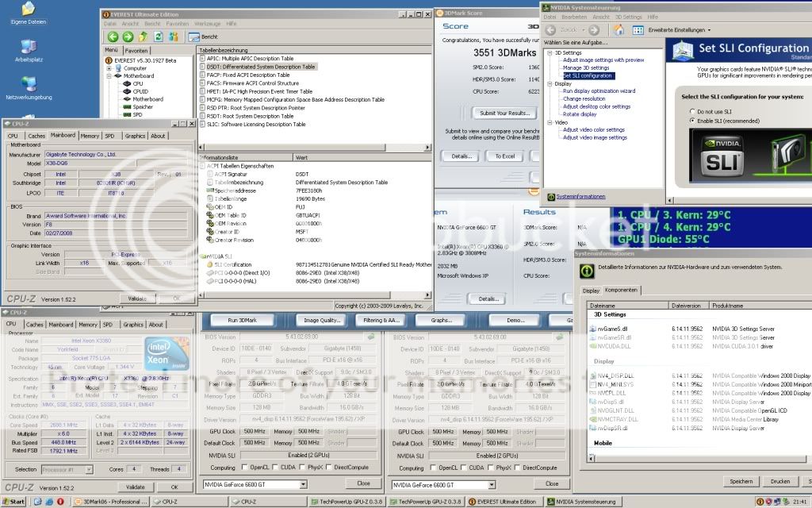Screen dimensions: 812x508
Task: Click the EVEREST refresh icon
Action: tap(157, 37)
